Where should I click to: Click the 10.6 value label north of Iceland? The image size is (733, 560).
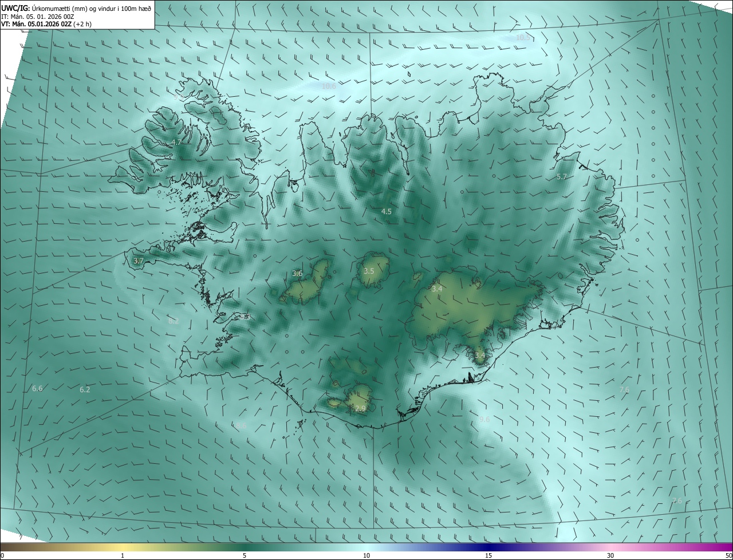tap(329, 86)
